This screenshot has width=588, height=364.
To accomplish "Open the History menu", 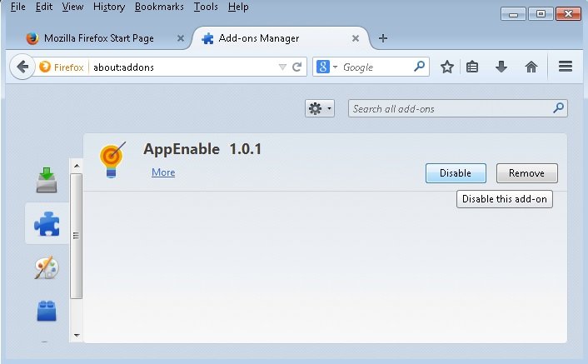I will (109, 7).
